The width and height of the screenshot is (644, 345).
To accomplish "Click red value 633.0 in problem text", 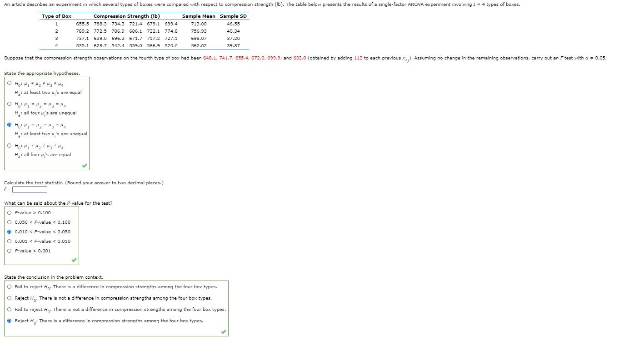I will pos(300,58).
